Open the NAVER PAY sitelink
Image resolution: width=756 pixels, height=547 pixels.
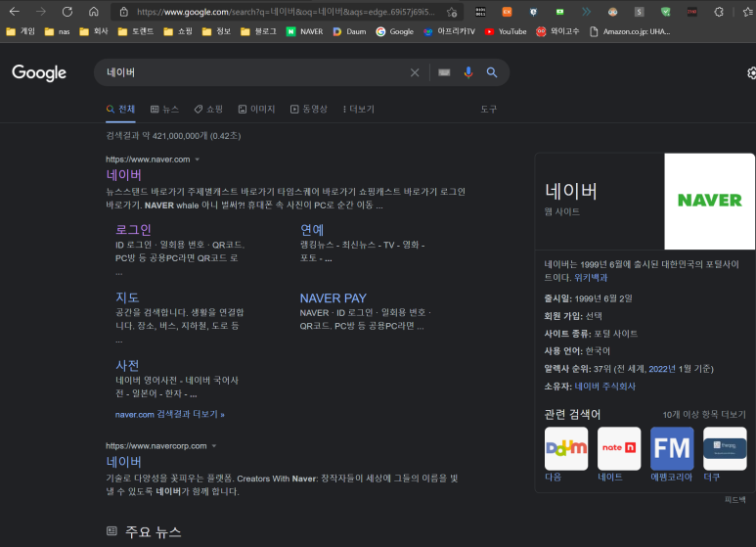334,298
